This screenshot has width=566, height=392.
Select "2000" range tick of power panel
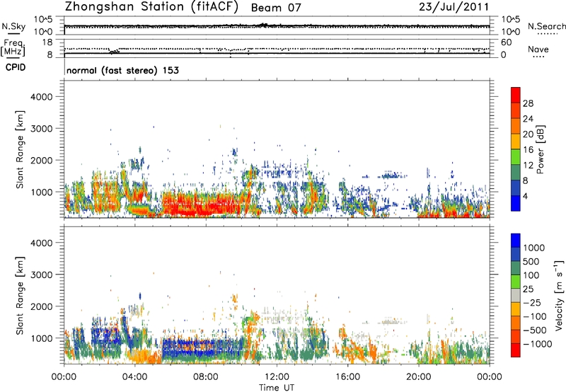[41, 160]
